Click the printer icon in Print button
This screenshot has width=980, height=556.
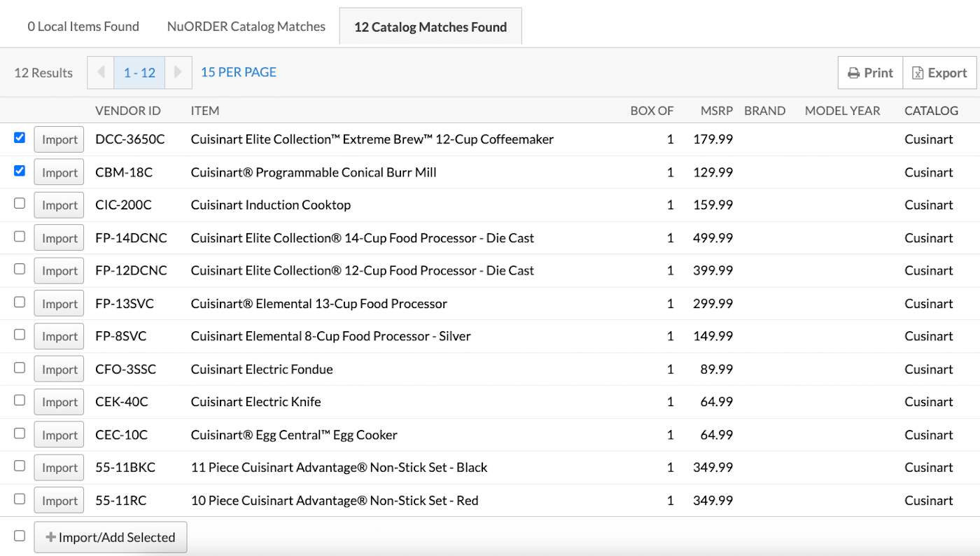855,72
